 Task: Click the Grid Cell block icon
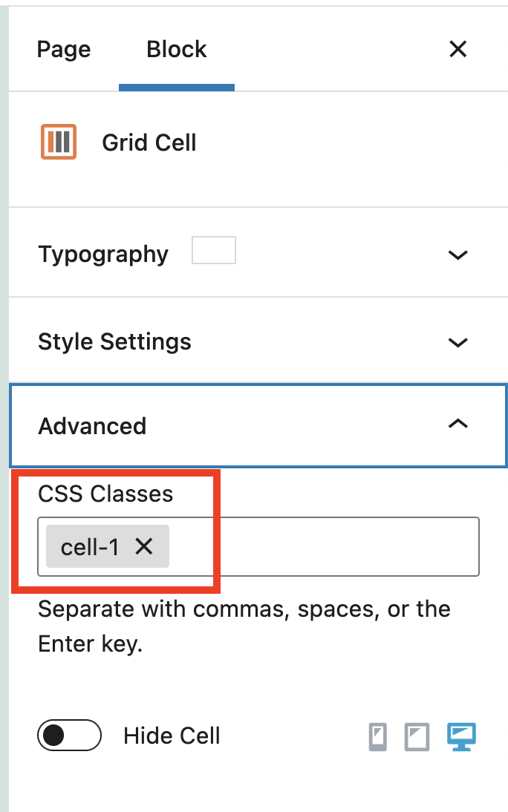tap(59, 141)
